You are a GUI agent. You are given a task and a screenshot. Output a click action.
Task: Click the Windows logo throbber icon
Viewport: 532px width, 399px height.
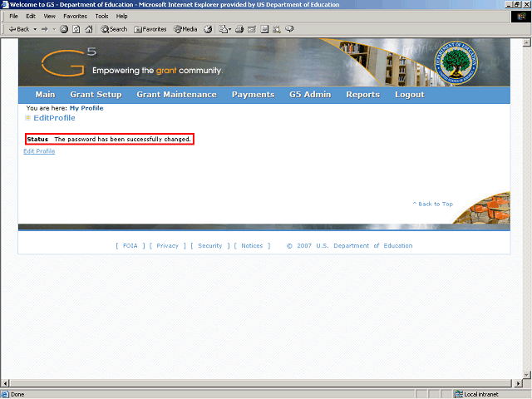pos(521,17)
